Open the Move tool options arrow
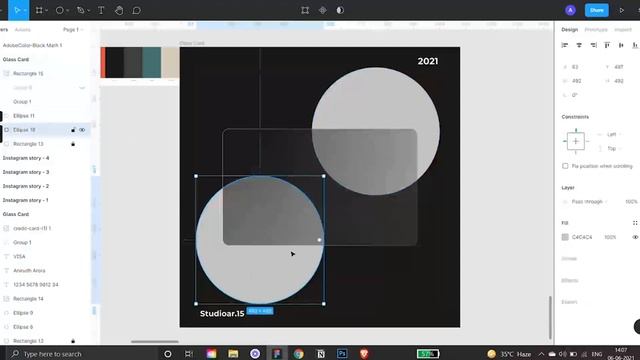Viewport: 640px width, 360px height. [x=25, y=11]
